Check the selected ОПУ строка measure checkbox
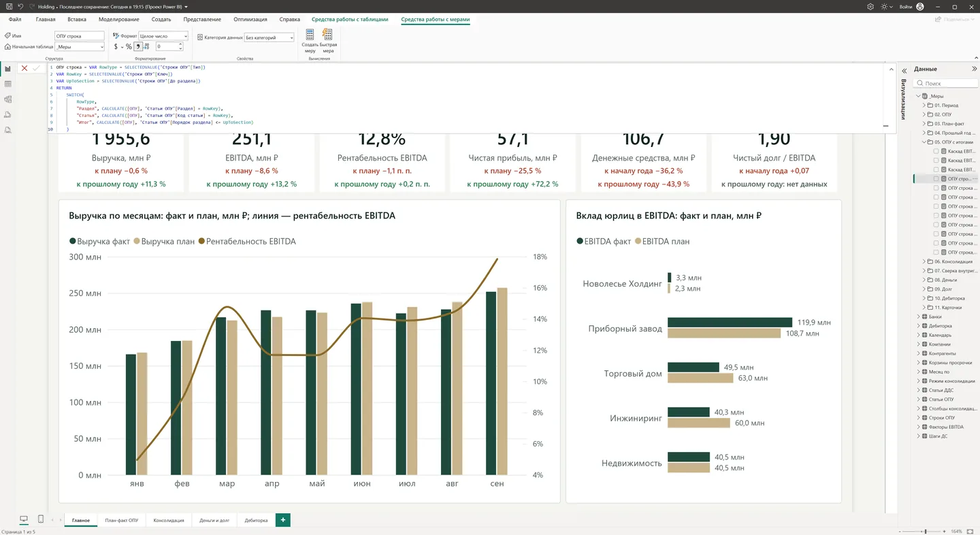980x535 pixels. 936,179
